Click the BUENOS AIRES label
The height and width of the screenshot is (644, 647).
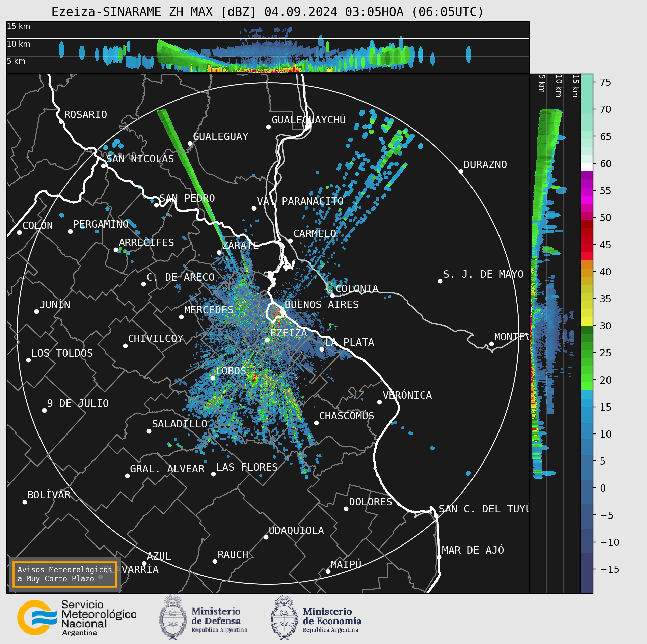tap(321, 305)
